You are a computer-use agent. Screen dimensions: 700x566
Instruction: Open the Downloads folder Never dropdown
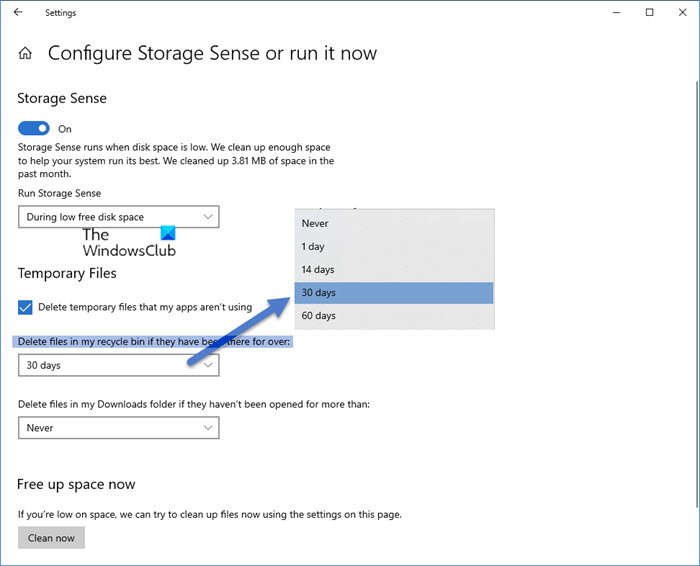118,428
